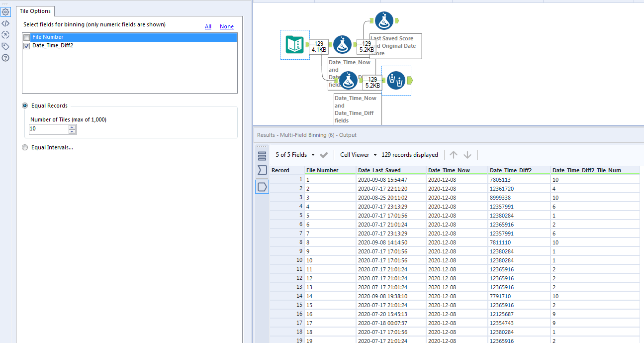
Task: Click the annotation tag icon
Action: 5,46
